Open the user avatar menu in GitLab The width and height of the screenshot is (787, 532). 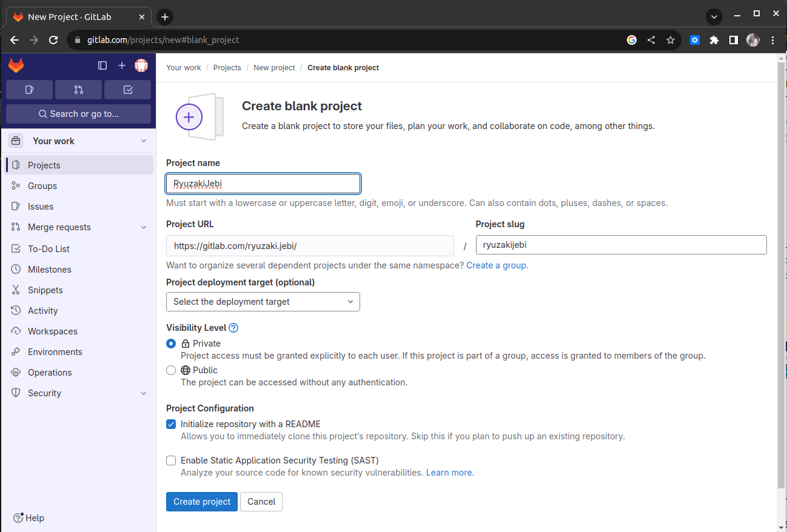141,65
